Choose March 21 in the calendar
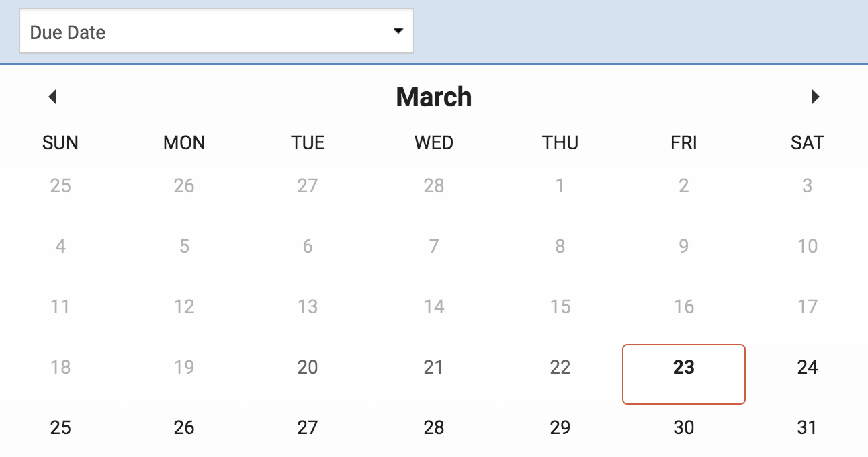 [434, 367]
